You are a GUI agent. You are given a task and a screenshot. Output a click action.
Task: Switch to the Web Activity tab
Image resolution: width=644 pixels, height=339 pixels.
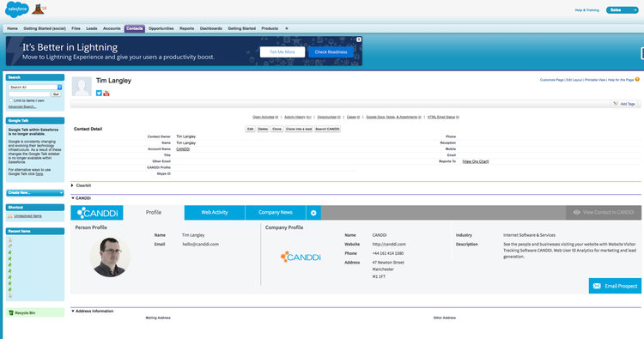(215, 213)
